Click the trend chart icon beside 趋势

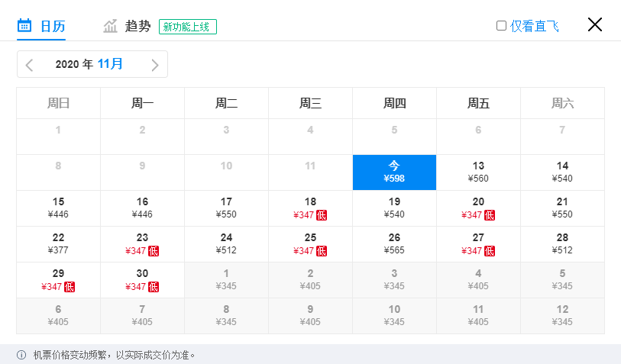[x=111, y=26]
